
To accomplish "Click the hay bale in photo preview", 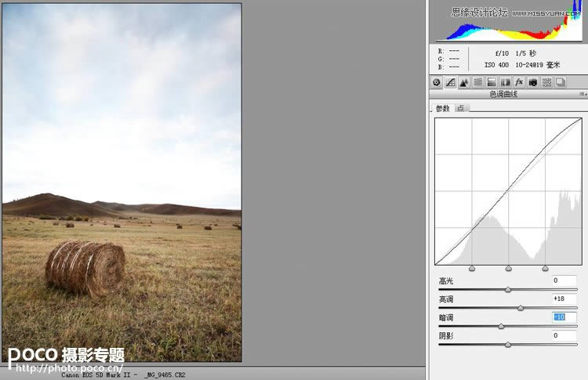I will click(x=85, y=267).
